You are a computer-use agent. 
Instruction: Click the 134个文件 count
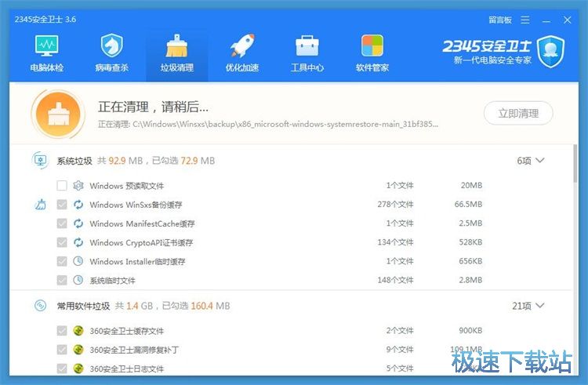395,242
